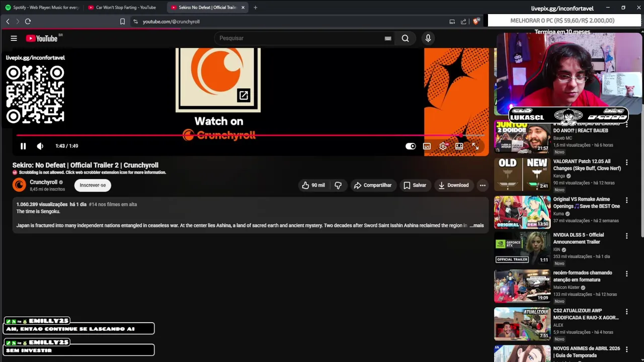Reload the current page

click(x=28, y=22)
